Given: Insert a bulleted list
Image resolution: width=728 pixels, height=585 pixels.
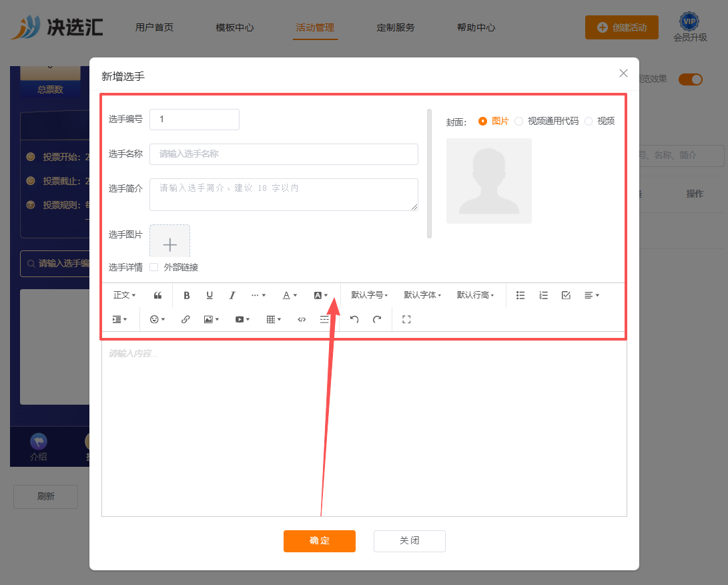Looking at the screenshot, I should pyautogui.click(x=520, y=295).
